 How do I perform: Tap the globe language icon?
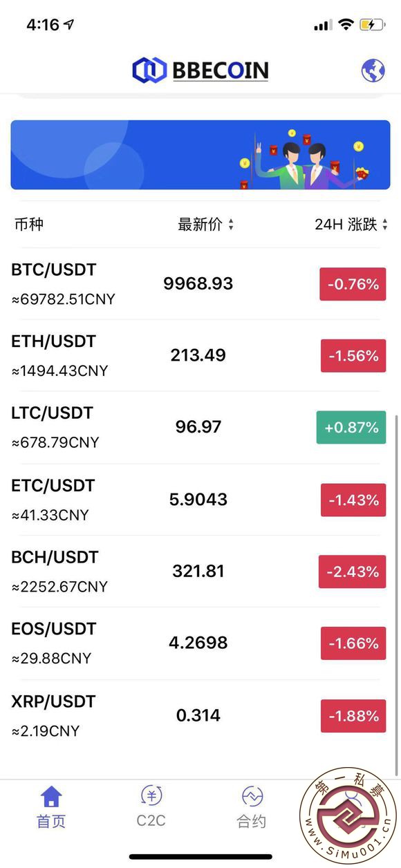(373, 70)
